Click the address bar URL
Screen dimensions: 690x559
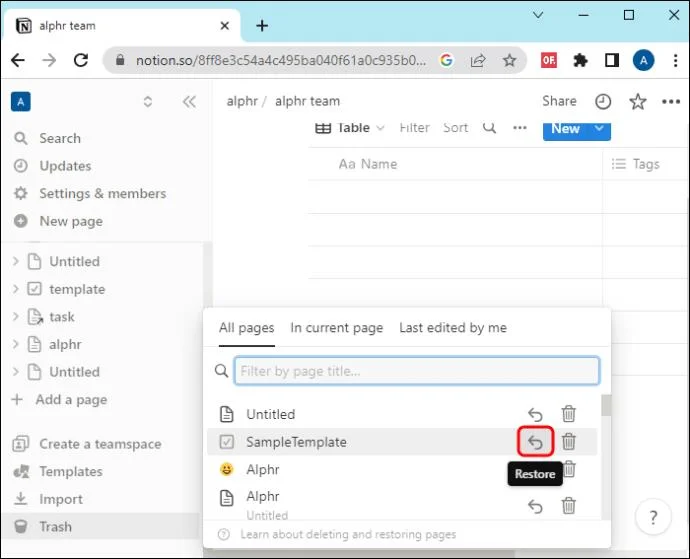[x=281, y=60]
